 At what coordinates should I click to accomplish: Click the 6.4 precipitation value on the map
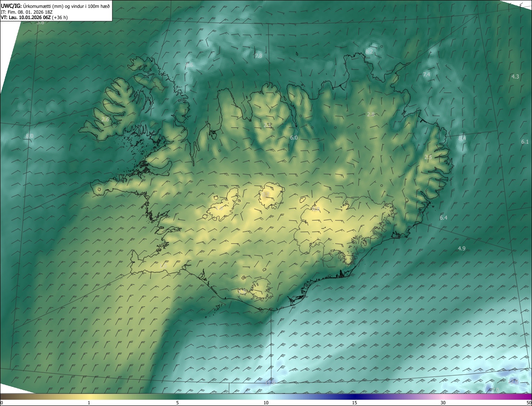(x=443, y=218)
